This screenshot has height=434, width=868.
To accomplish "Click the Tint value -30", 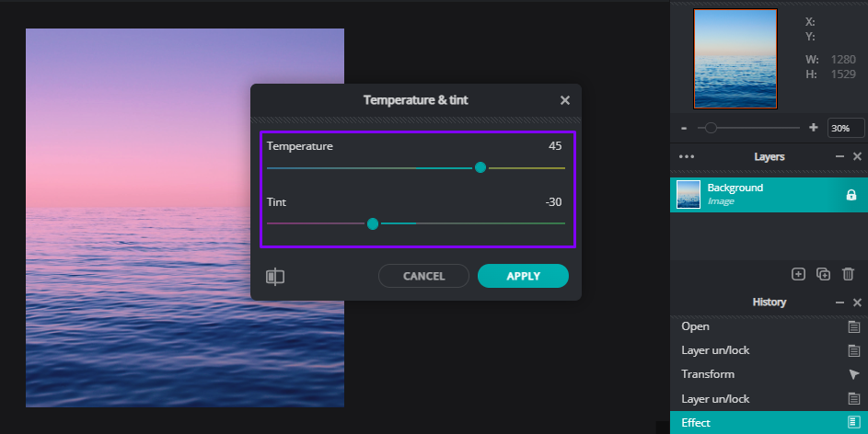I will [x=553, y=201].
